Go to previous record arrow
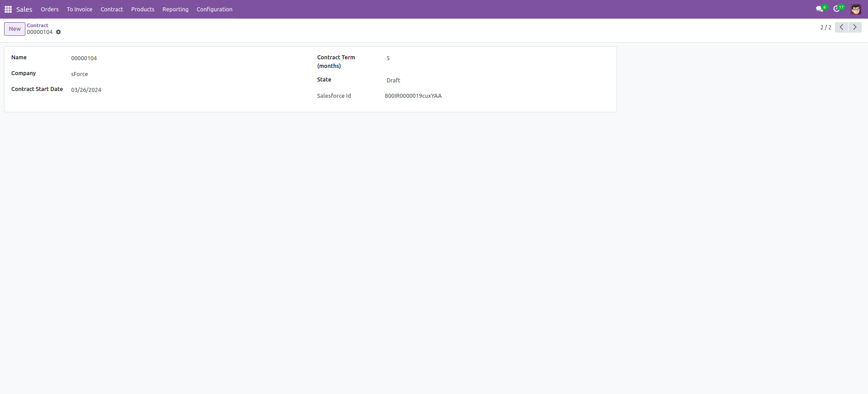Image resolution: width=868 pixels, height=394 pixels. (x=842, y=27)
